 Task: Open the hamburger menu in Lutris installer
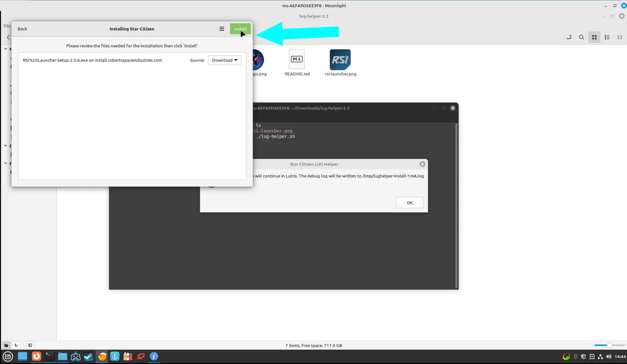(x=222, y=29)
